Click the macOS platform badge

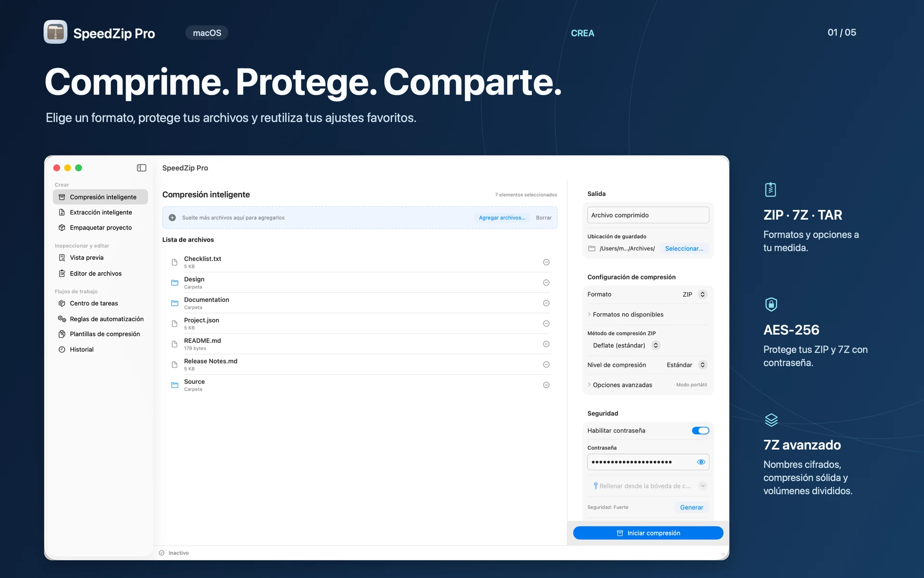pyautogui.click(x=207, y=33)
